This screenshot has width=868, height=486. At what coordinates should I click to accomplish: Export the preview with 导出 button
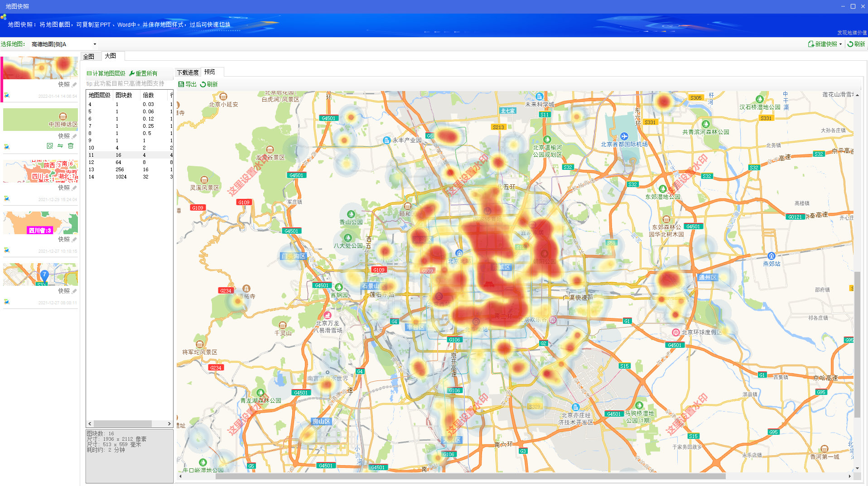tap(188, 84)
